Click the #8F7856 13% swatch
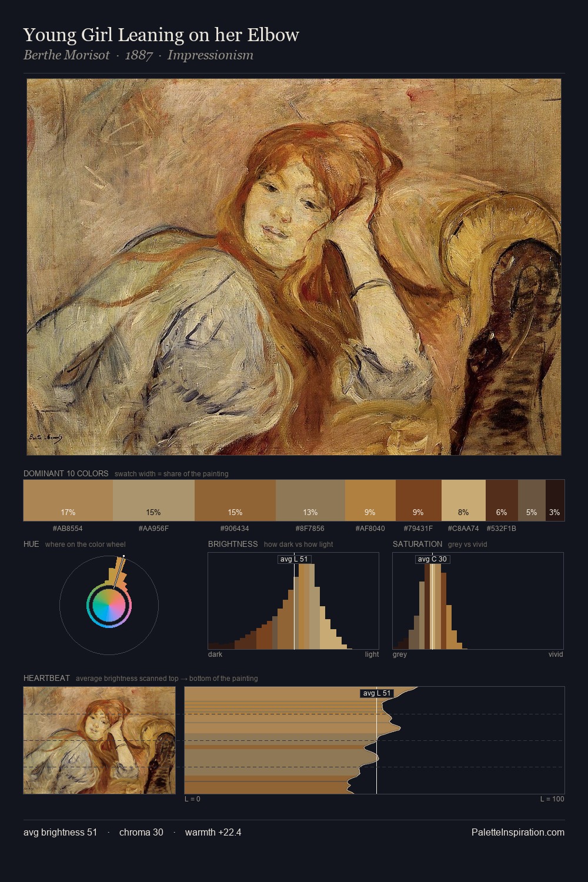 coord(310,500)
